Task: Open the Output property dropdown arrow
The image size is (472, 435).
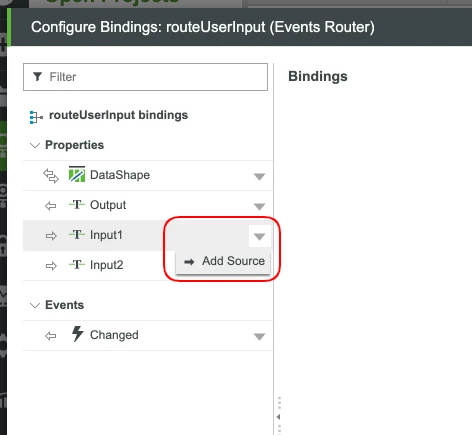Action: (259, 206)
